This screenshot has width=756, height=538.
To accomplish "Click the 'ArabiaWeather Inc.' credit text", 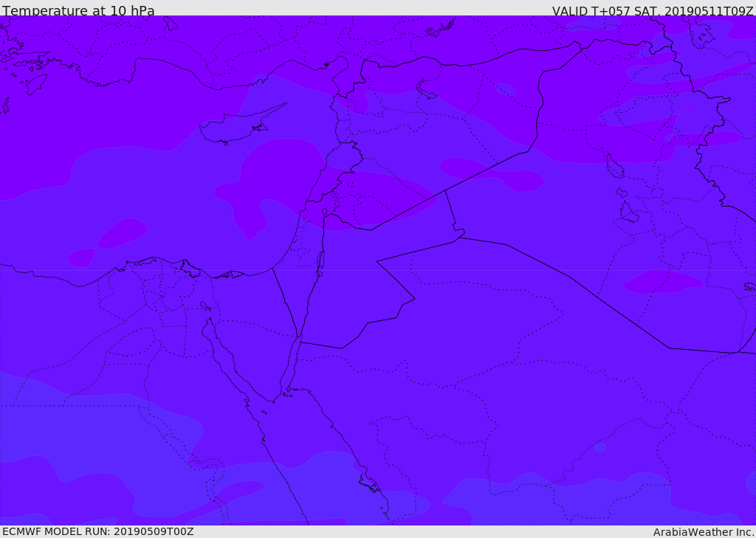I will (x=703, y=532).
